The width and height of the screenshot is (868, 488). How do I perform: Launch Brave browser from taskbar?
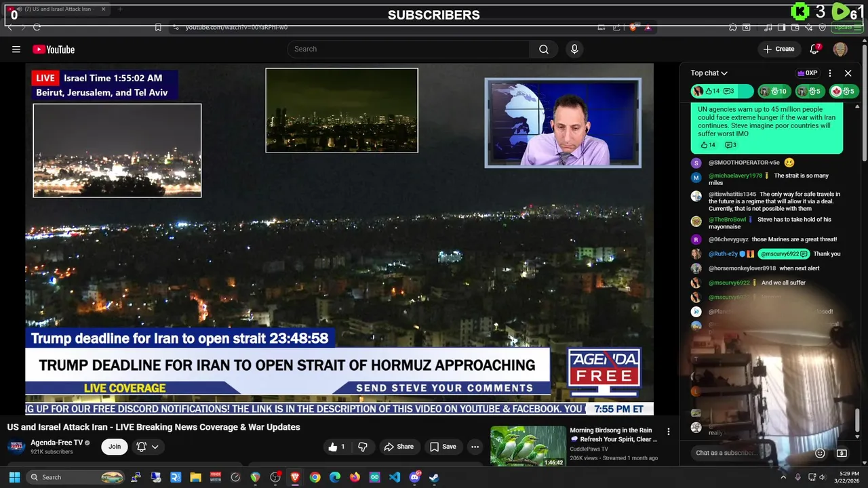[295, 477]
